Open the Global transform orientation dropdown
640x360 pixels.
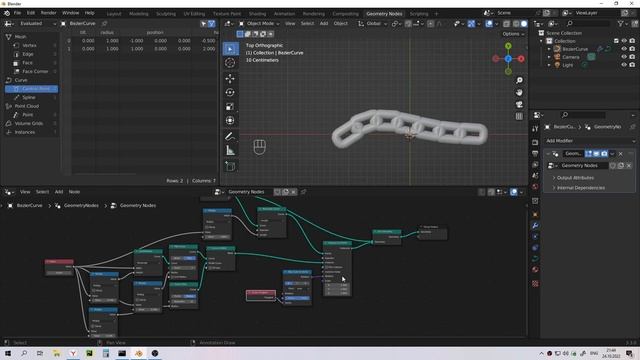coord(373,24)
